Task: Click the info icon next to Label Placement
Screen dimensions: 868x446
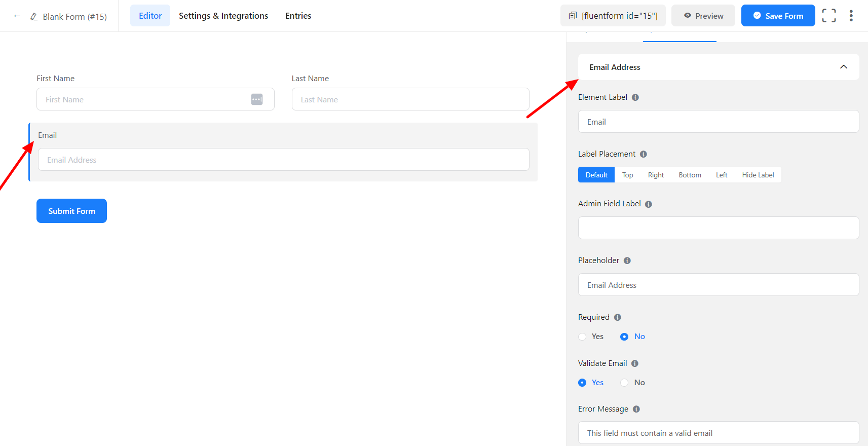Action: 644,154
